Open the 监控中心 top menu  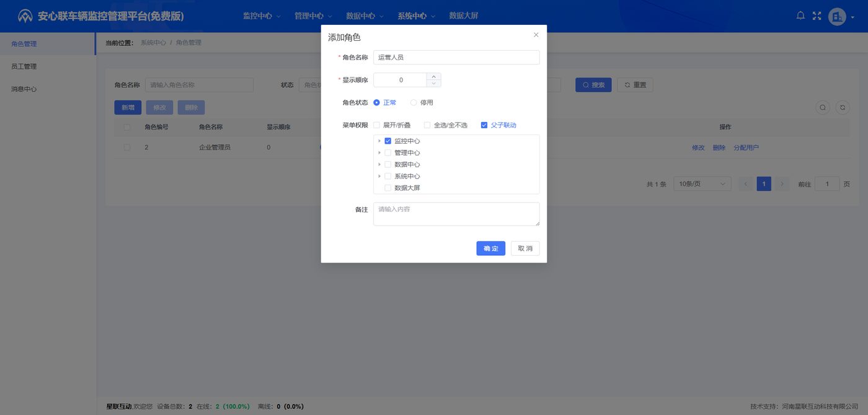[262, 16]
